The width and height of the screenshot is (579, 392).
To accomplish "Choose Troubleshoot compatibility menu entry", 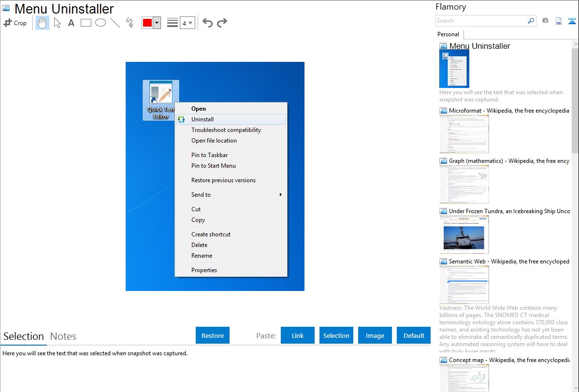I will 231,130.
